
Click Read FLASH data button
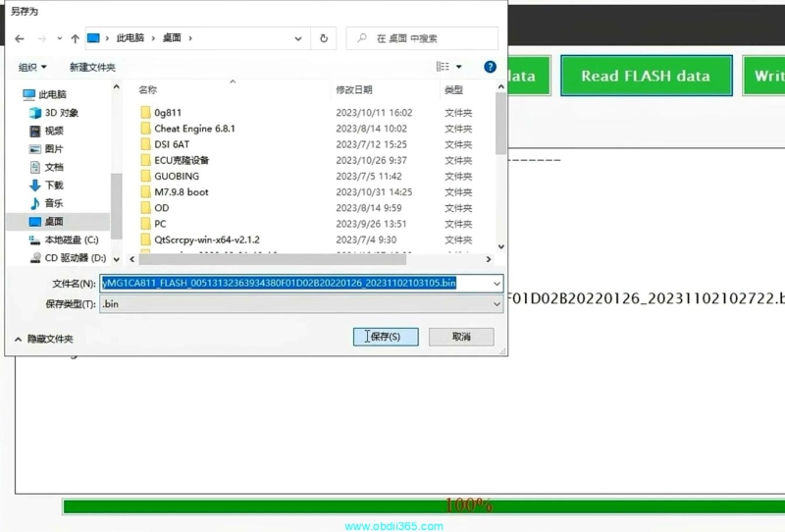click(x=647, y=76)
